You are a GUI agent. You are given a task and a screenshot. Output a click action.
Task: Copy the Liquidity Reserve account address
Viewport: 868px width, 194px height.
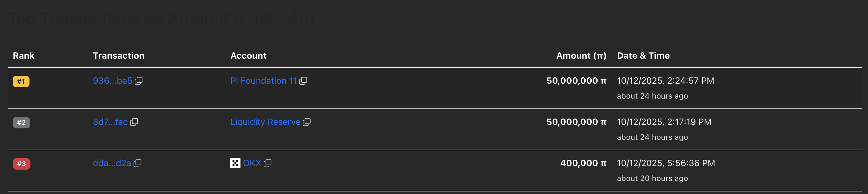[306, 122]
